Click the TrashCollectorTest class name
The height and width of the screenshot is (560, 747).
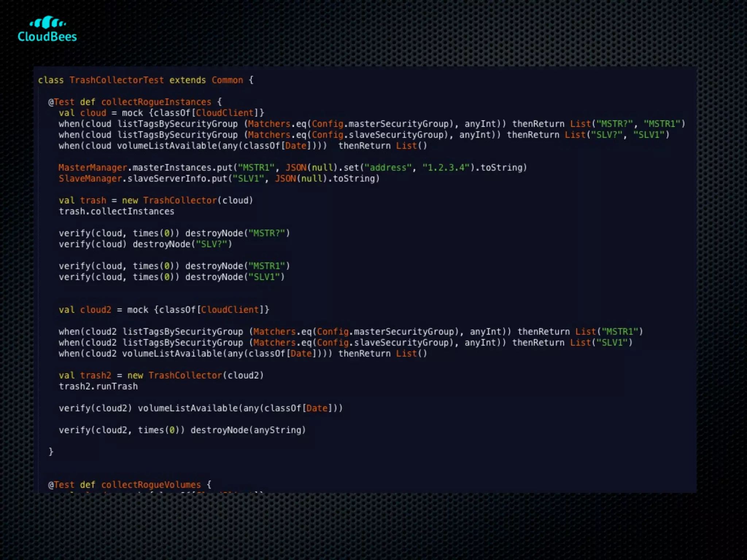[116, 80]
